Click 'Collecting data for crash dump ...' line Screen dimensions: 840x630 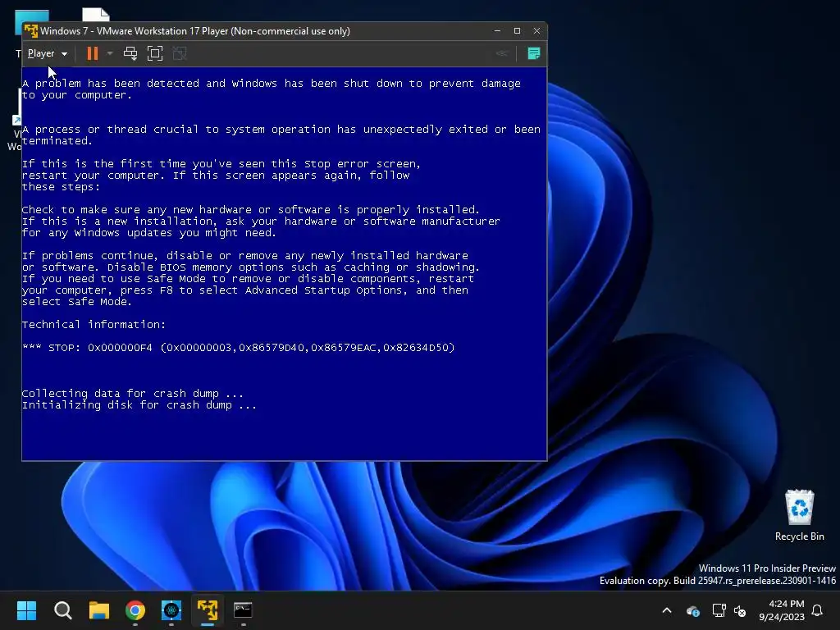(x=133, y=394)
